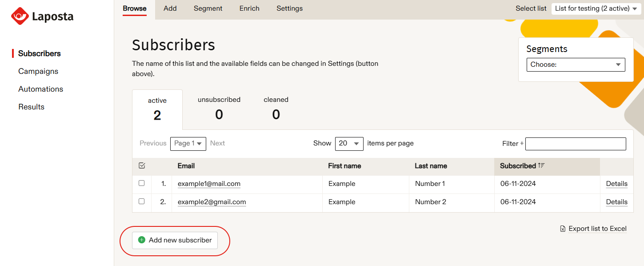Go to Subscribers in the sidebar
This screenshot has height=266, width=644.
point(40,53)
